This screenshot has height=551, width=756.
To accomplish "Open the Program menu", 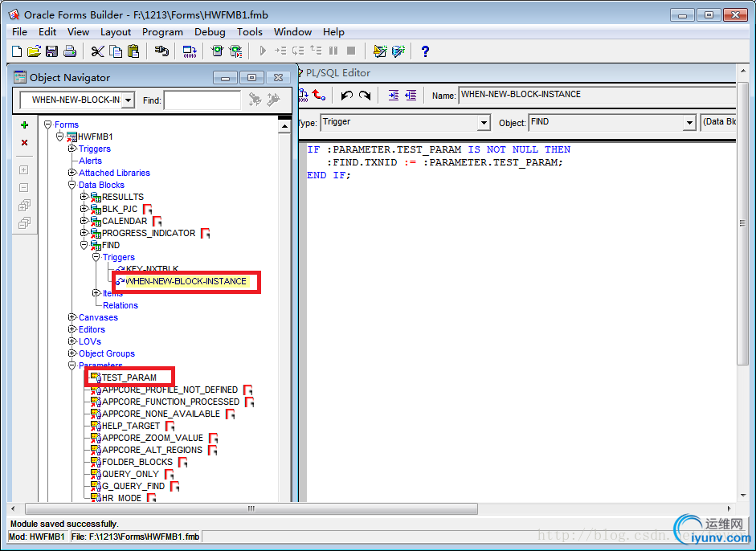I will tap(162, 32).
